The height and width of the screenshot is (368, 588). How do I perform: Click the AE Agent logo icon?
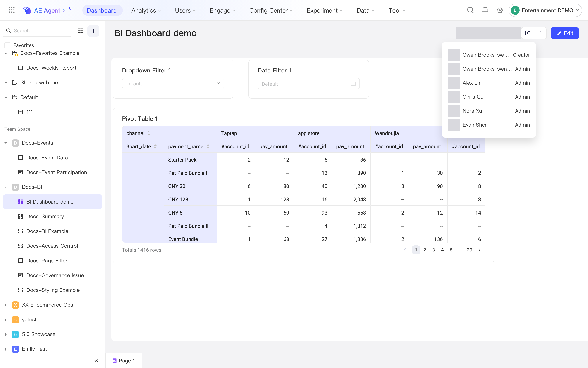[x=27, y=10]
